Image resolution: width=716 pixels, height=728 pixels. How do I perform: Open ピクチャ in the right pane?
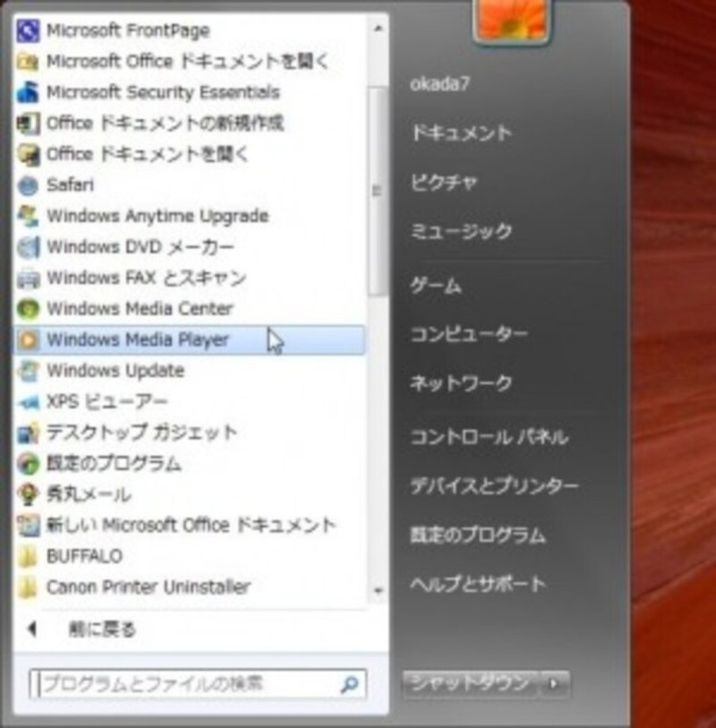click(444, 183)
